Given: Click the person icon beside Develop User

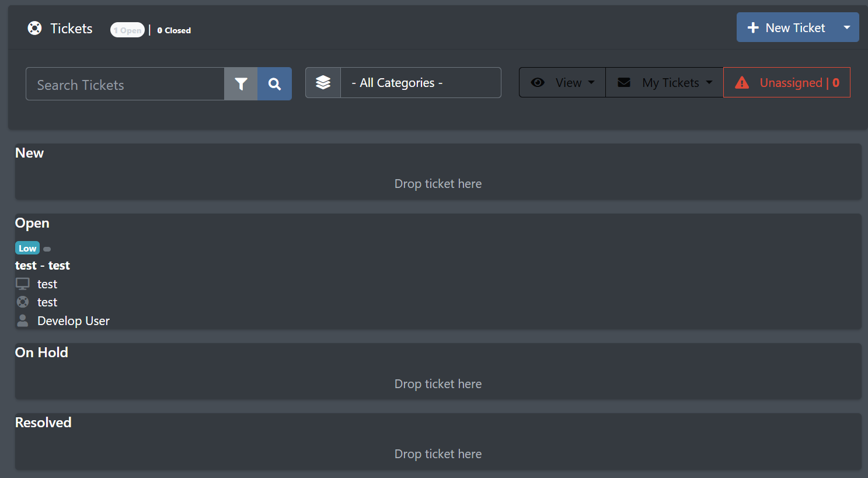Looking at the screenshot, I should pyautogui.click(x=23, y=320).
